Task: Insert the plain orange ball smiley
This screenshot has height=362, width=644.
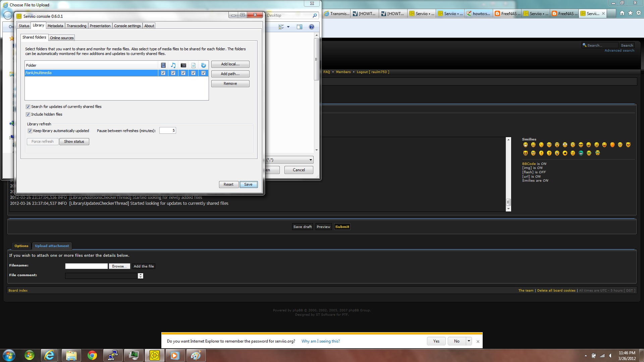Action: click(x=612, y=145)
